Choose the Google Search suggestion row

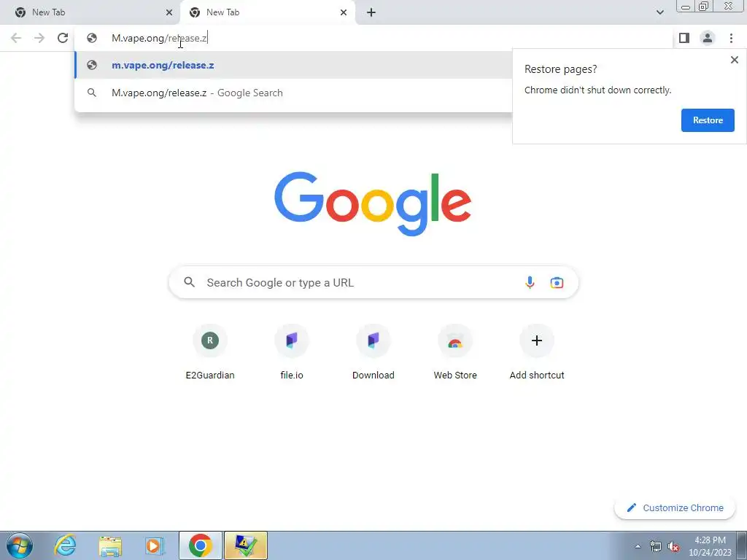coord(293,93)
